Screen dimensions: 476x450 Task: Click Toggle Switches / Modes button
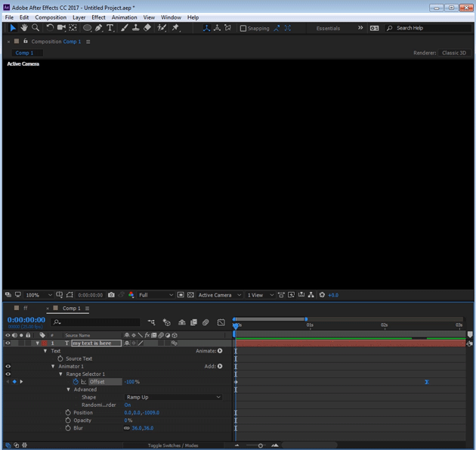point(173,445)
